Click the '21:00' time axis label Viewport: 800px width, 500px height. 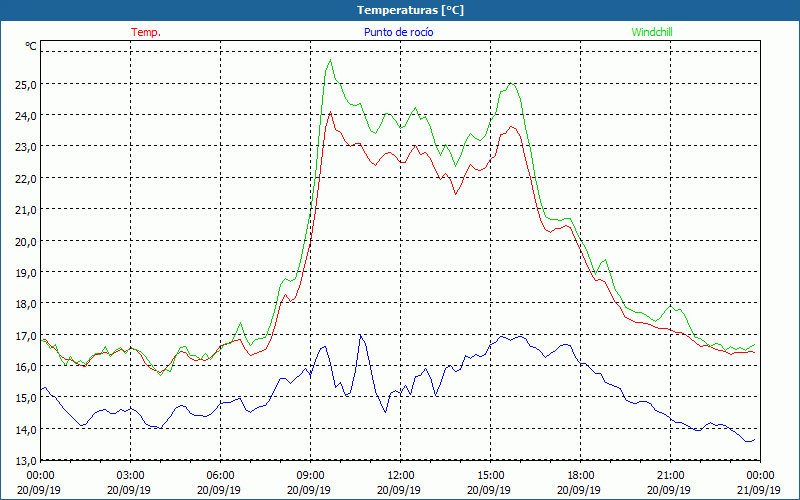670,475
